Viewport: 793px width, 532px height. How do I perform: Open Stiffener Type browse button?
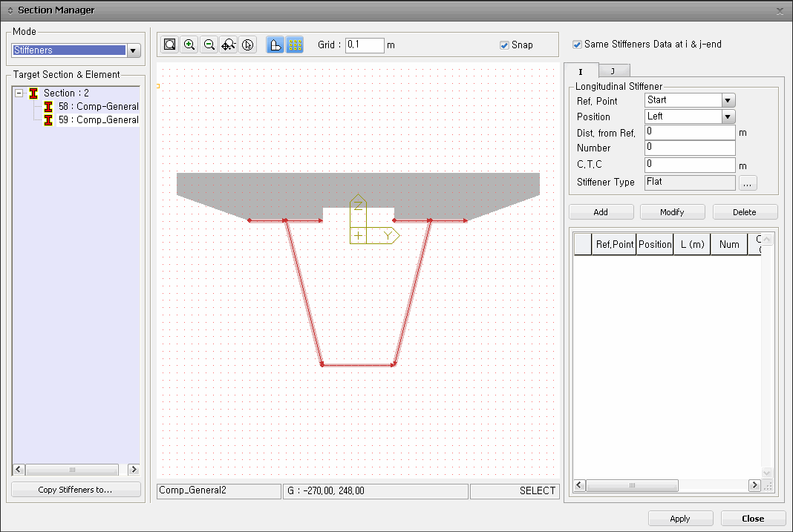point(748,183)
